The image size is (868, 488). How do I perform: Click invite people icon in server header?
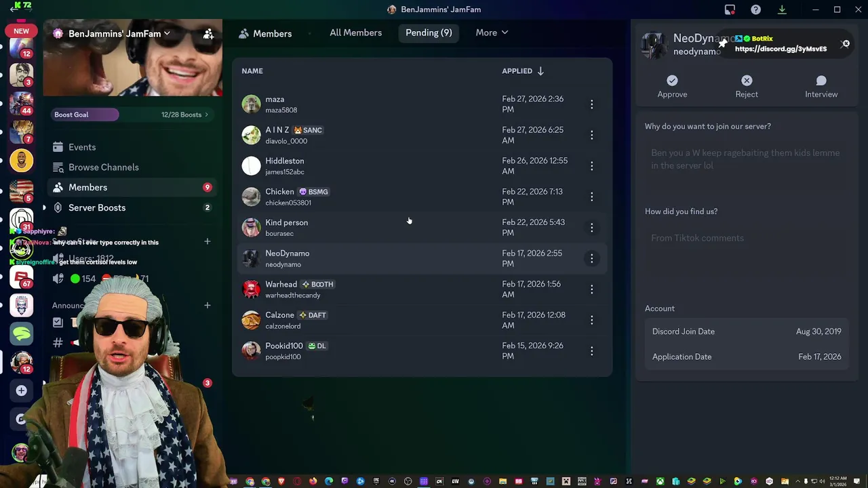209,33
